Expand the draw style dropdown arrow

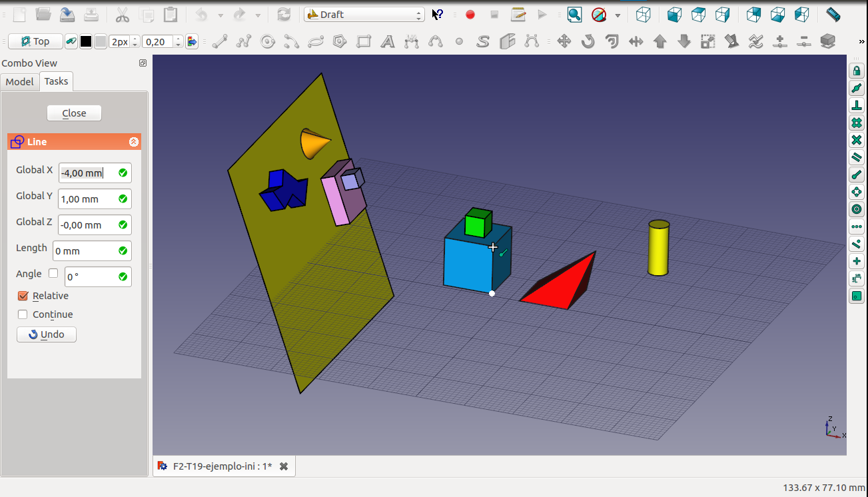point(618,15)
